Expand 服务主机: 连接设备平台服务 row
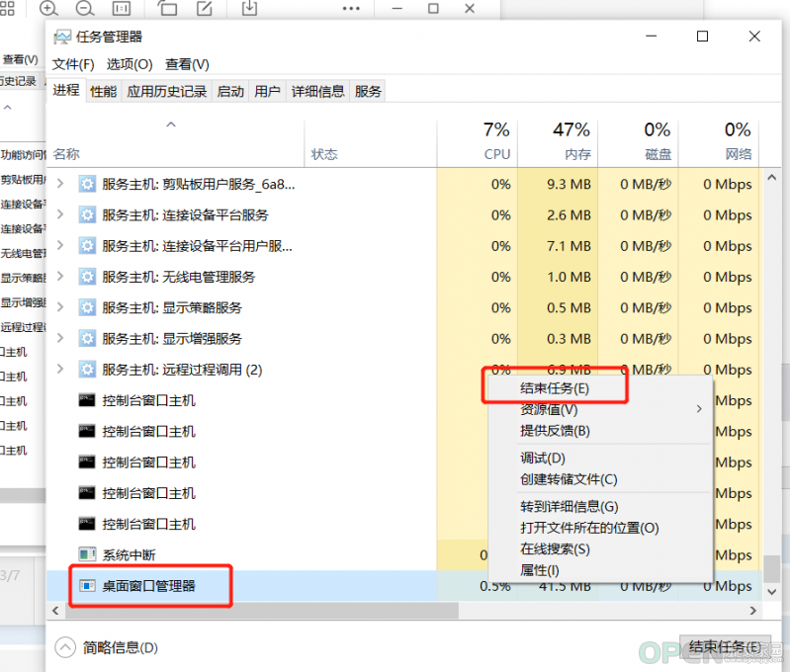 [60, 214]
